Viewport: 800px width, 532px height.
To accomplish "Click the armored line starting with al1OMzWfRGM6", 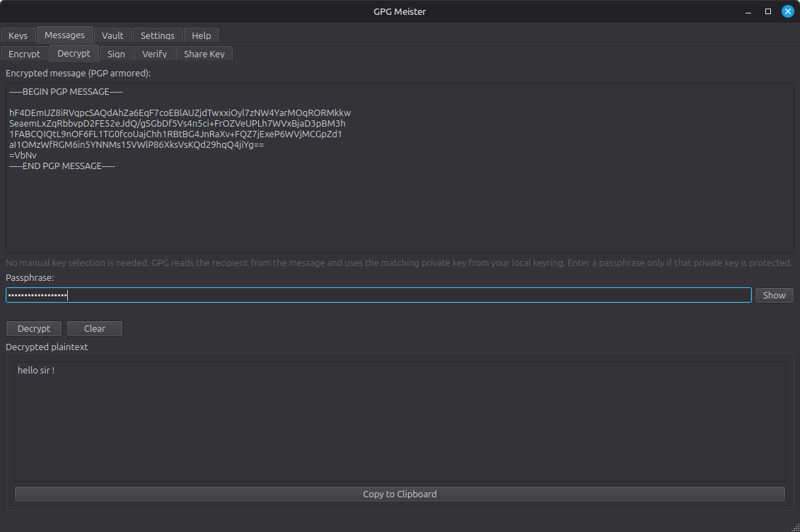I will [137, 145].
